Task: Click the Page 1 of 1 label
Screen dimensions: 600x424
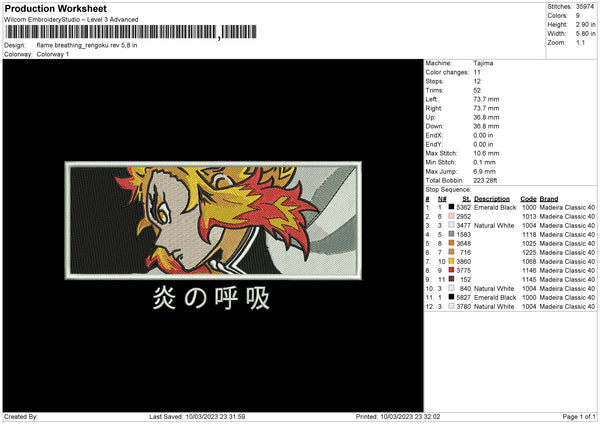Action: (x=579, y=416)
